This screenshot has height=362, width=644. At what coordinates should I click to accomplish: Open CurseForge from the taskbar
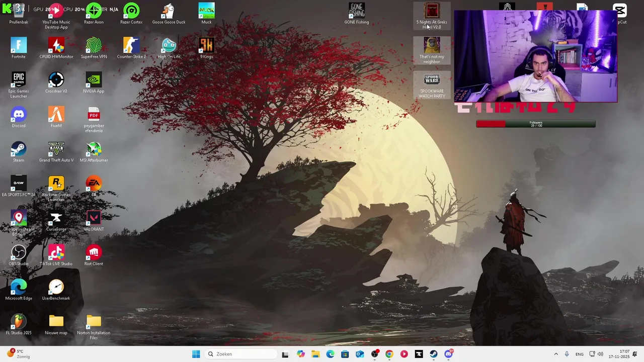point(419,354)
